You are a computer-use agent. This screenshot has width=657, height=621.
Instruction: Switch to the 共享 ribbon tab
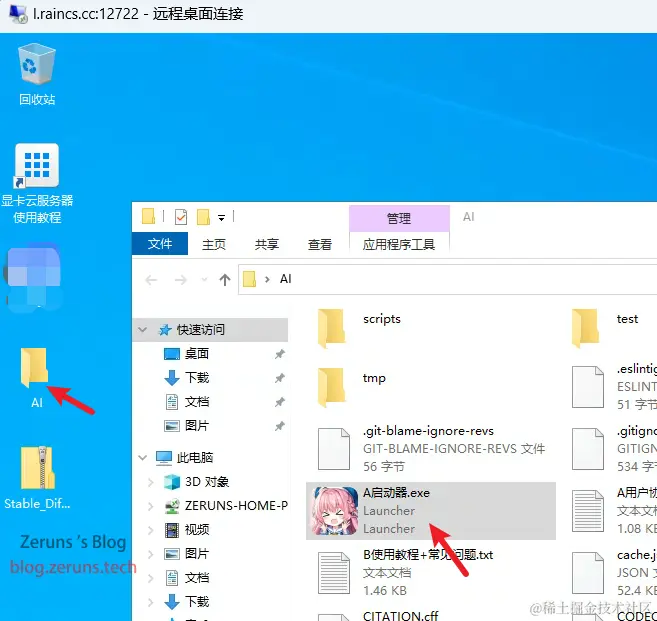click(x=266, y=244)
